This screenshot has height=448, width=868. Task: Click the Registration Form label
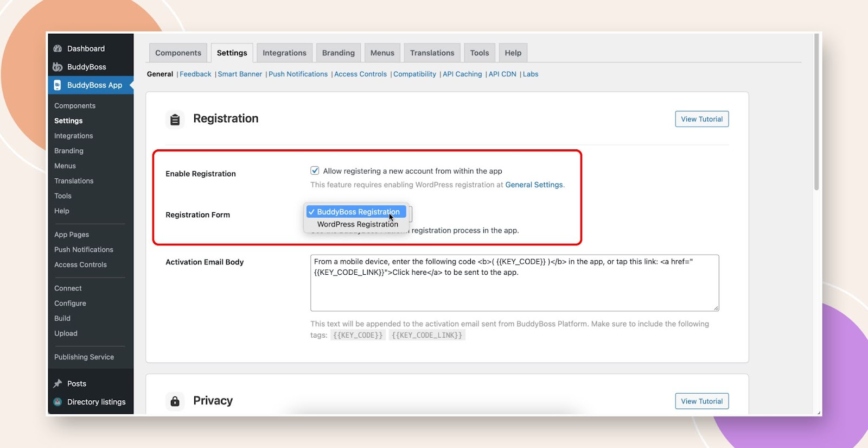(197, 215)
